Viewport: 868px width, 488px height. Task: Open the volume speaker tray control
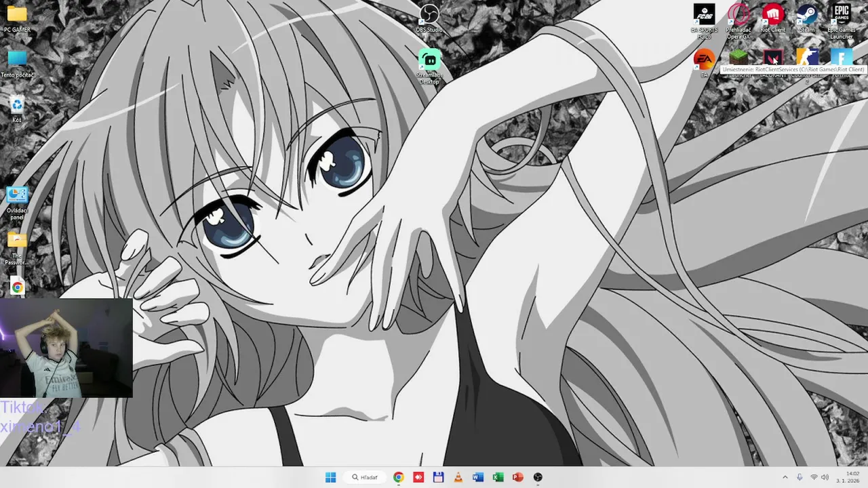(x=825, y=477)
